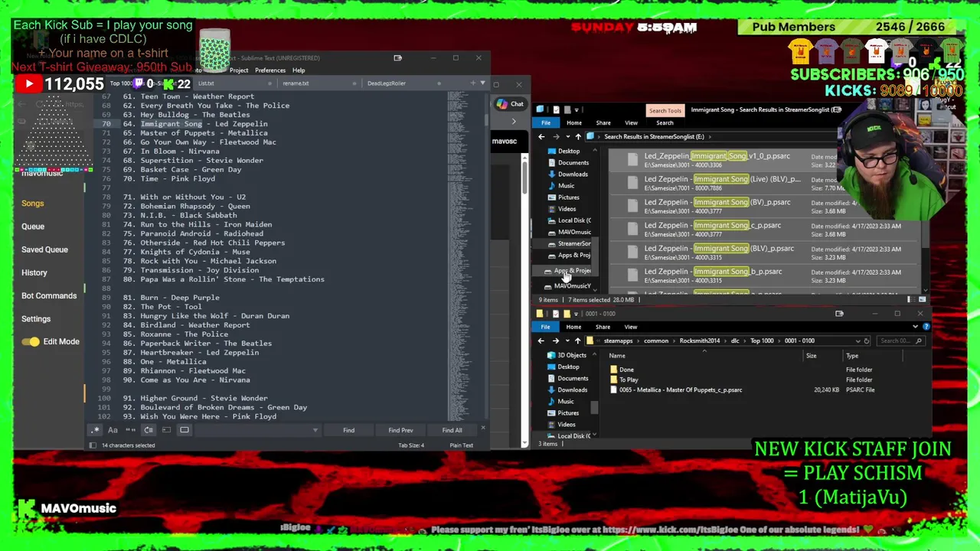
Task: Switch search Explorer to details view
Action: click(x=911, y=299)
